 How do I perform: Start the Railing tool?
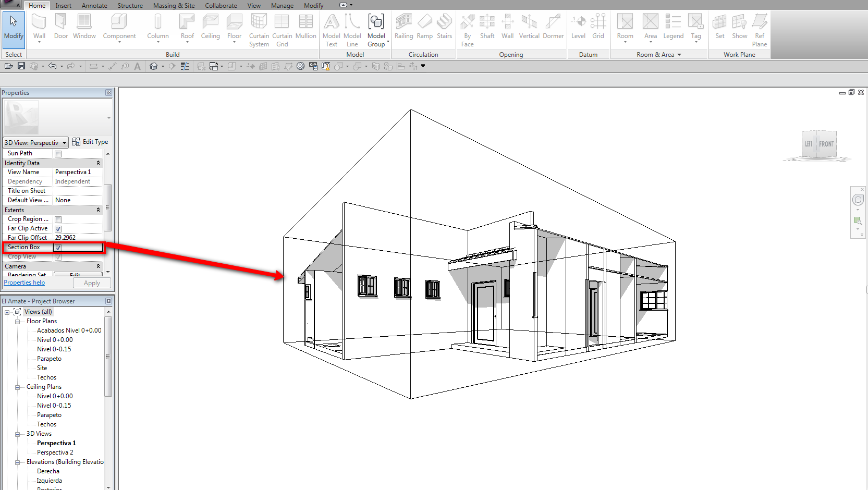(x=404, y=27)
